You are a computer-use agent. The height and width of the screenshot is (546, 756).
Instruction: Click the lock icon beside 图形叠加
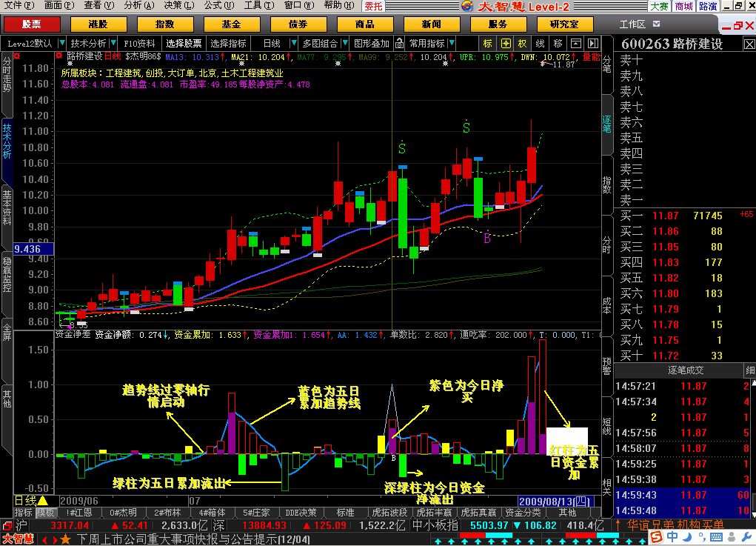(x=399, y=44)
